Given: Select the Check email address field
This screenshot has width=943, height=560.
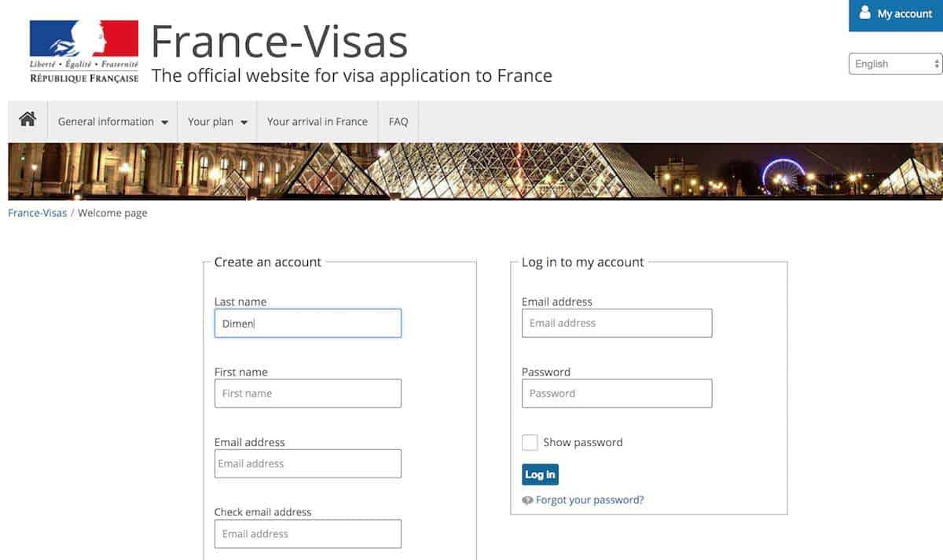Looking at the screenshot, I should [x=307, y=534].
